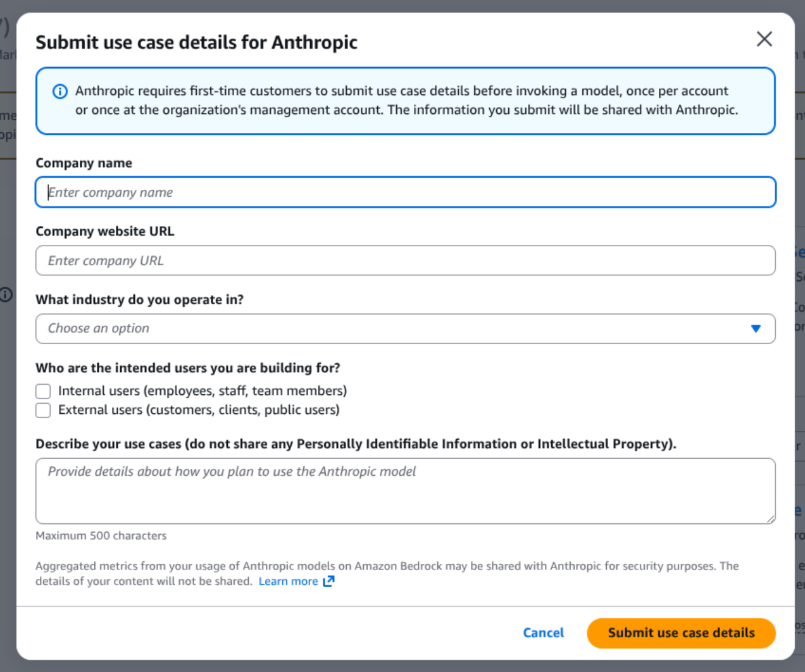
Task: Enable both intended user options starting with Internal users
Action: (x=42, y=391)
